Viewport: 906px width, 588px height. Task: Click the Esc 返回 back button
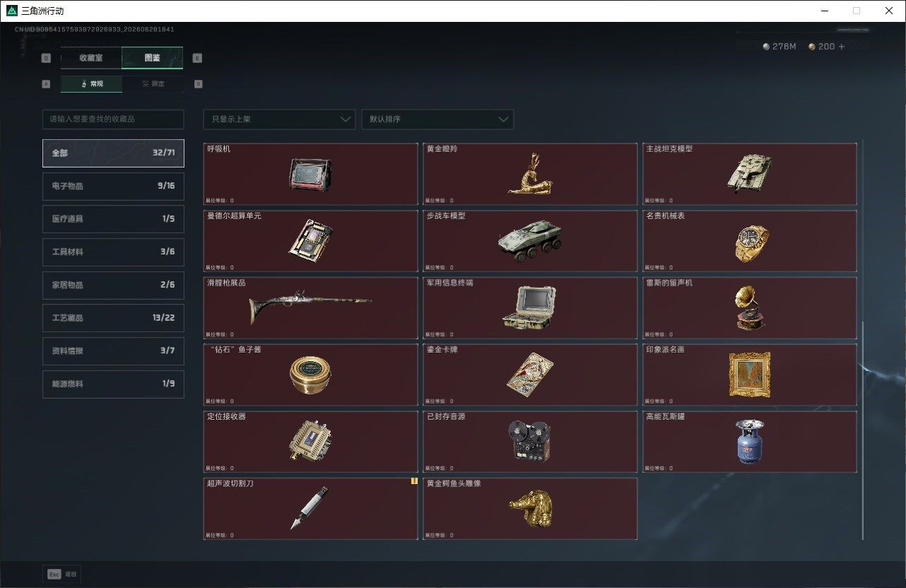pyautogui.click(x=62, y=574)
